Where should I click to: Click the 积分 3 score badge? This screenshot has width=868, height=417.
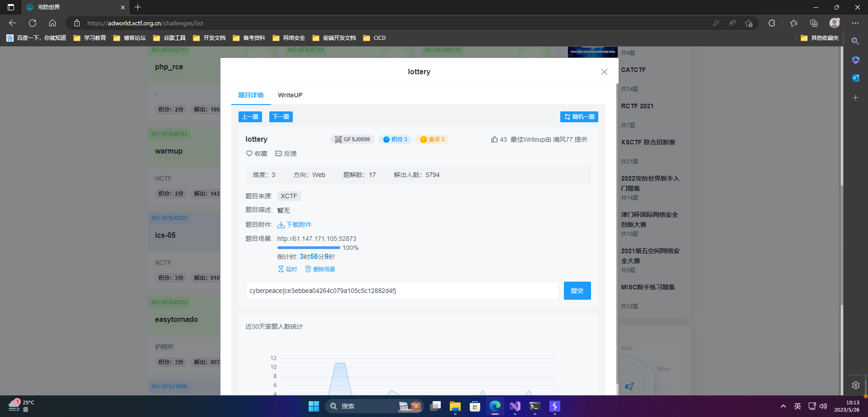click(395, 139)
